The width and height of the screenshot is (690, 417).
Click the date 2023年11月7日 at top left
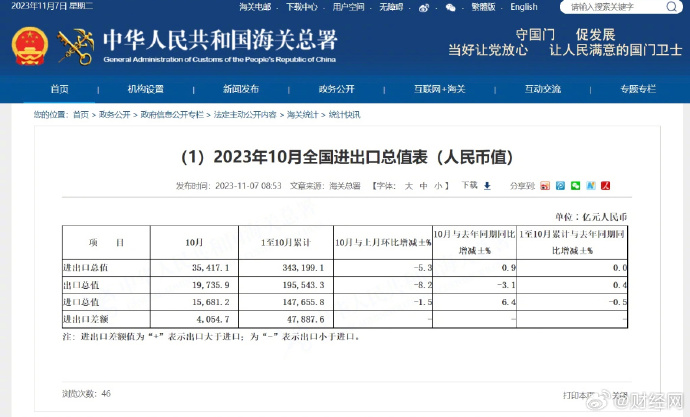click(x=39, y=6)
